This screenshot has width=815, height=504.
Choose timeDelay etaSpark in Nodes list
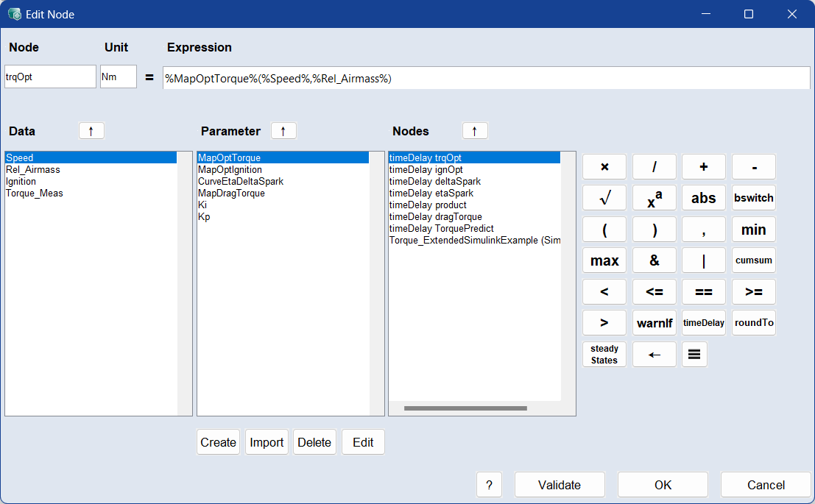431,194
